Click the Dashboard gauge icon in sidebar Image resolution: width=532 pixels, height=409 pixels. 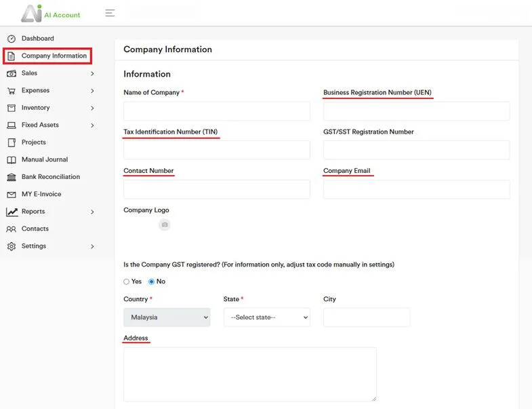click(11, 39)
